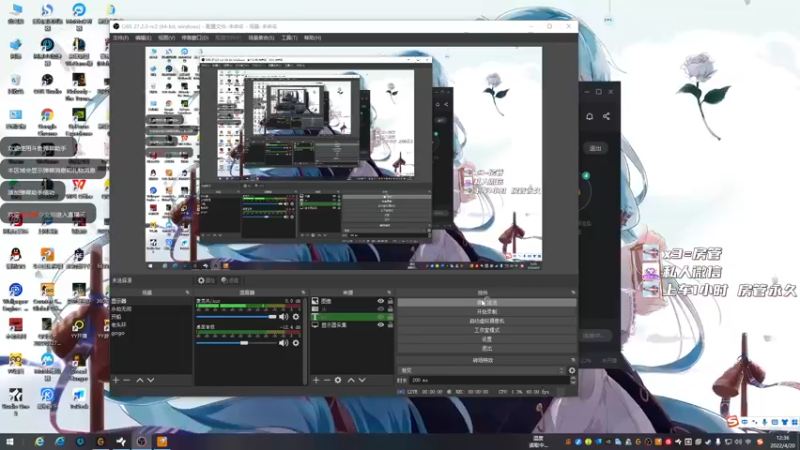Select the highlighted text source row
This screenshot has width=800, height=450.
click(x=352, y=317)
